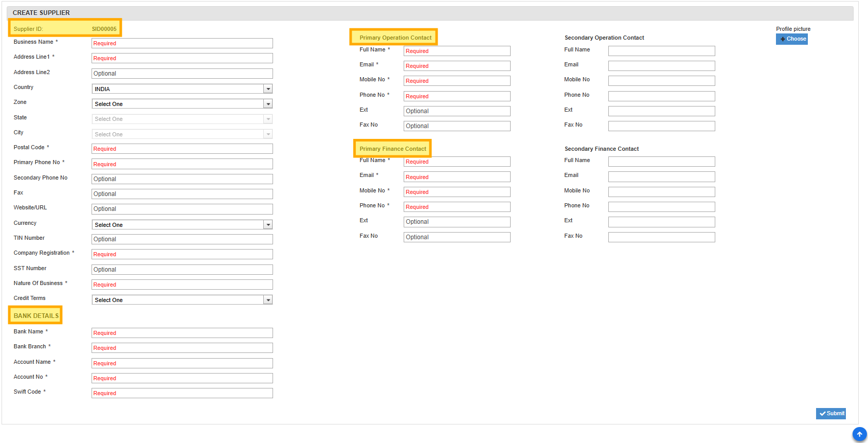Open the Currency dropdown
Screen dimensions: 868x443
182,225
